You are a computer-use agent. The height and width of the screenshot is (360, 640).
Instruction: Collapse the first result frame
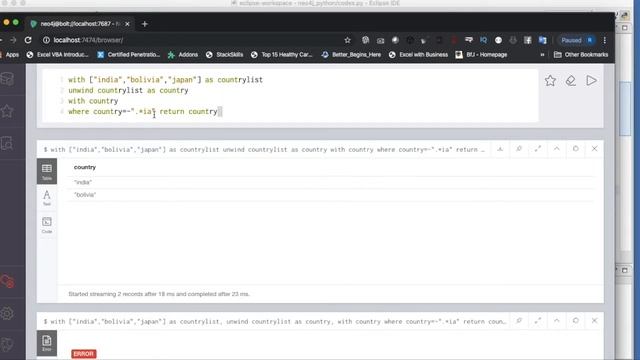pyautogui.click(x=556, y=149)
